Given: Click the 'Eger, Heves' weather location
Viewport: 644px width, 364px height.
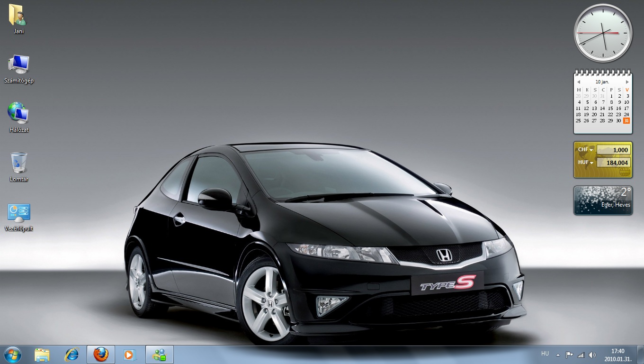Looking at the screenshot, I should [x=616, y=205].
